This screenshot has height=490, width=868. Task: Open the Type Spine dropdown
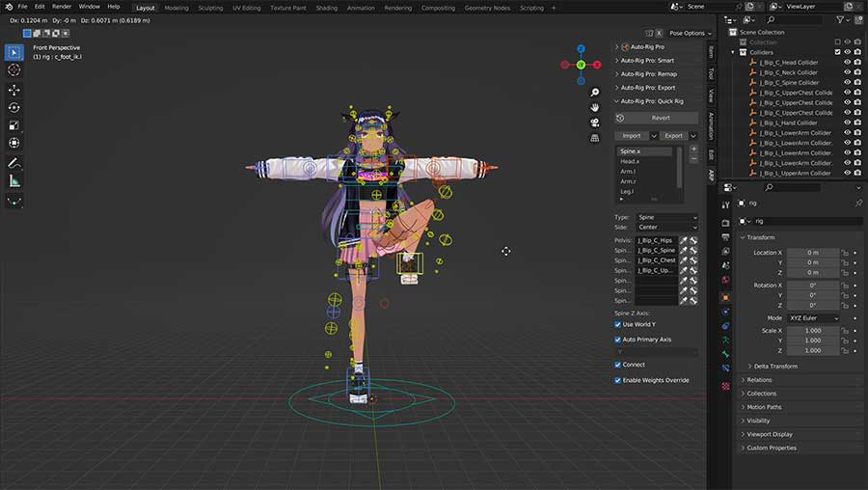pyautogui.click(x=667, y=217)
